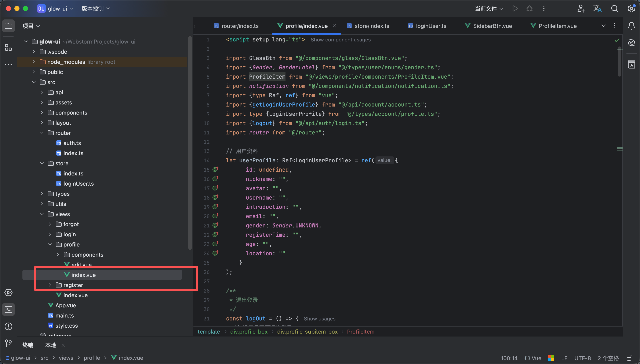Screen dimensions: 640x364
Task: Open the Git branches tool window
Action: coord(8,343)
